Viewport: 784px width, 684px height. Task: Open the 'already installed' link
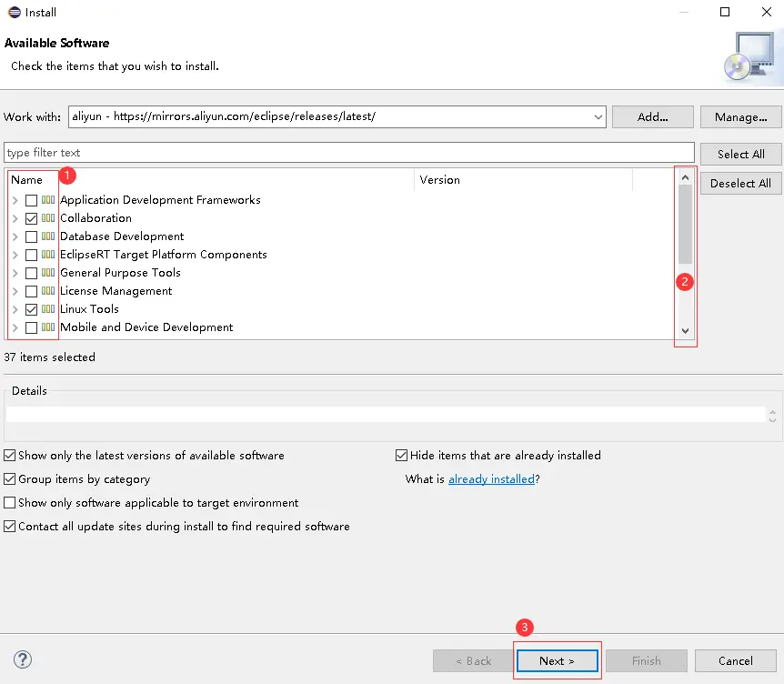[491, 479]
